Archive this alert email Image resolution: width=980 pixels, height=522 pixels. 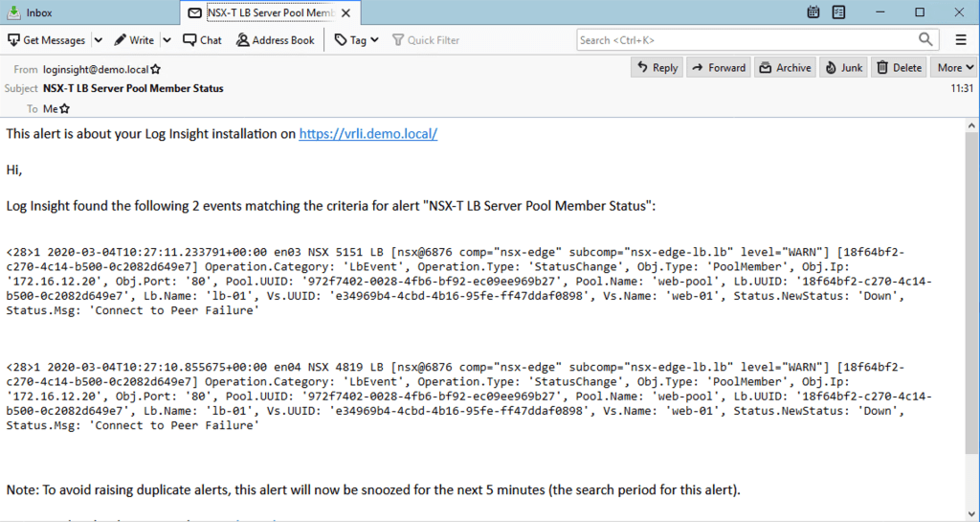tap(785, 68)
